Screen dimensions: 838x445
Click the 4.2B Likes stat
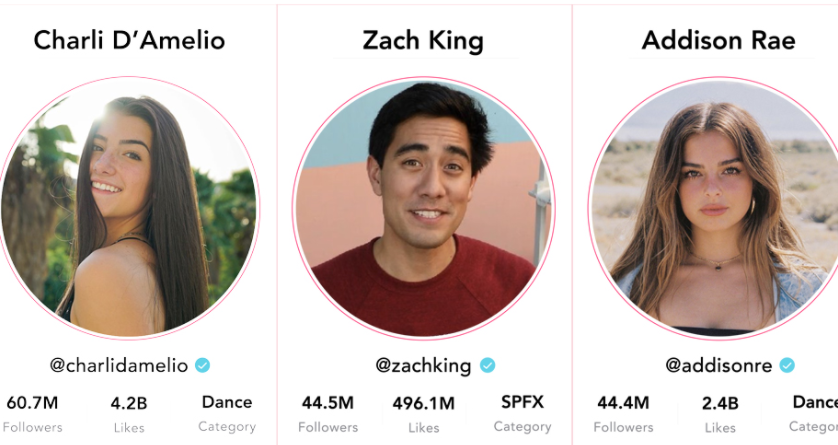pyautogui.click(x=129, y=413)
